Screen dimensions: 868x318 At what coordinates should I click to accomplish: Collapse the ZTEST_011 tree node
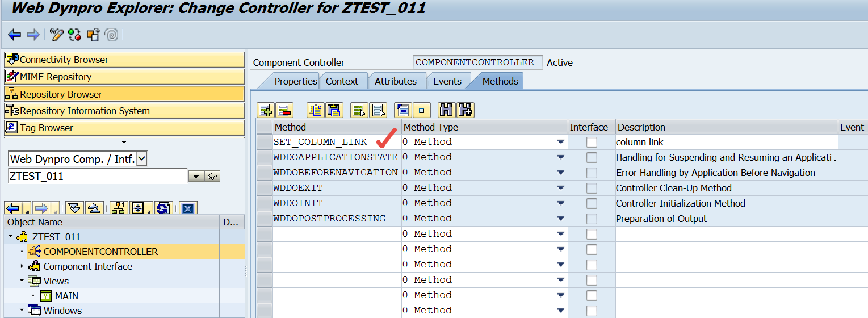10,237
